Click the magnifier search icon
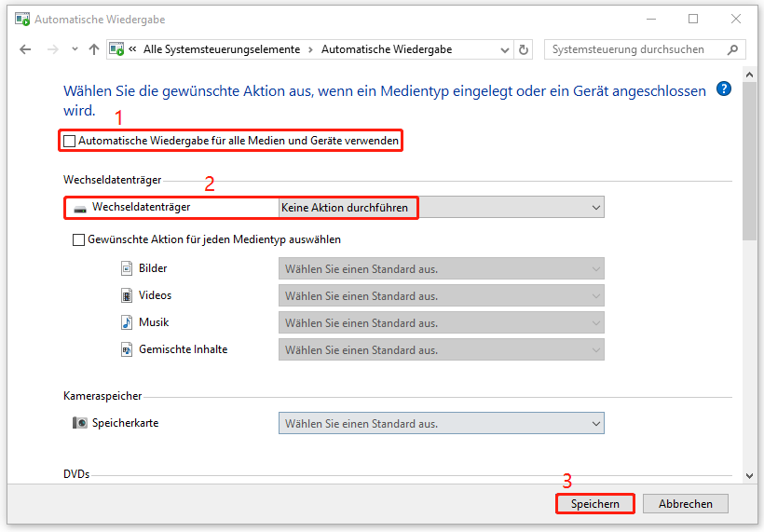This screenshot has width=764, height=532. [x=733, y=49]
